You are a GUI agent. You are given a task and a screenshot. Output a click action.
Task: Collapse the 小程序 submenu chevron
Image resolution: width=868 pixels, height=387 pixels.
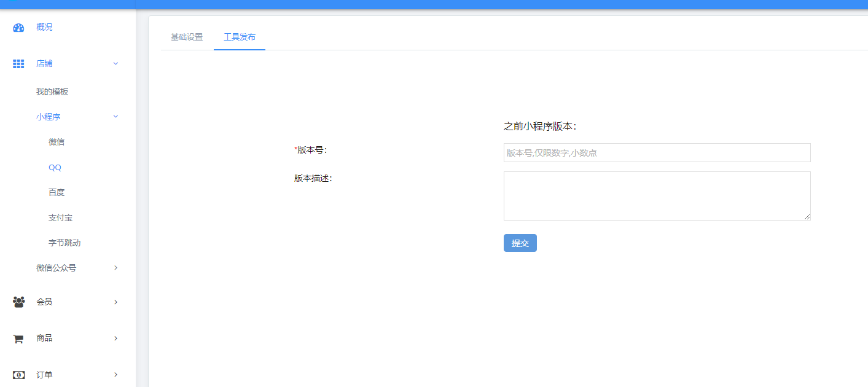(115, 117)
